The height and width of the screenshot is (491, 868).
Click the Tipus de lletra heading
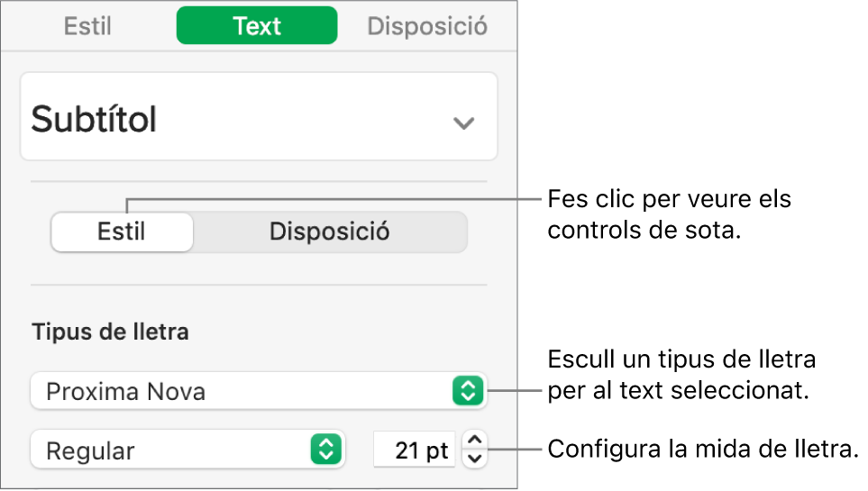tap(110, 332)
